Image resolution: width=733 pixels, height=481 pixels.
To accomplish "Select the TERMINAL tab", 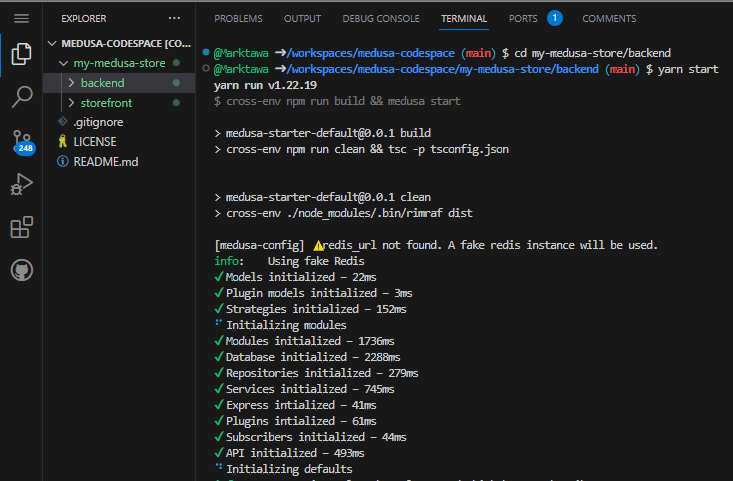I will click(x=464, y=19).
